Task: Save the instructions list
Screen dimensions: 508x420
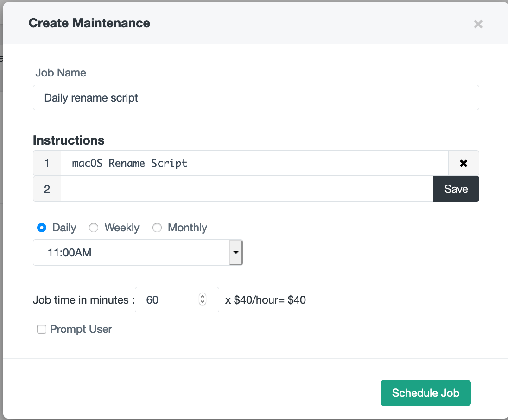Action: tap(456, 189)
